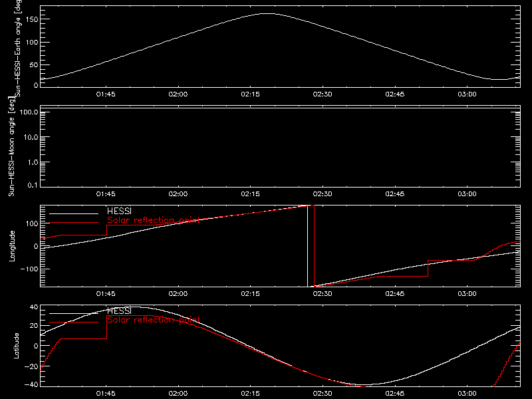The image size is (532, 399).
Task: Click 02:15 under the Moon angle plot
Action: pos(251,194)
